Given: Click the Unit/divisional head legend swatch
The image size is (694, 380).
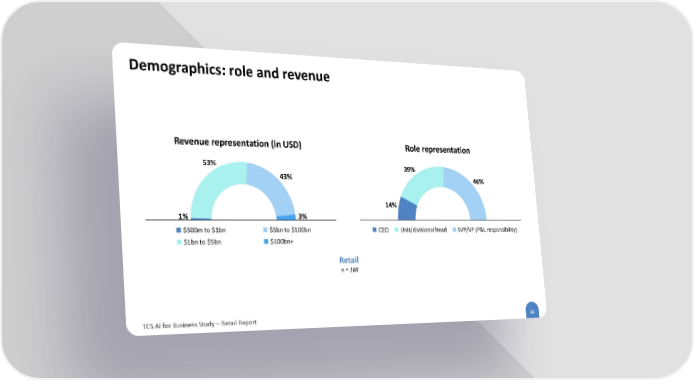Looking at the screenshot, I should coord(397,230).
